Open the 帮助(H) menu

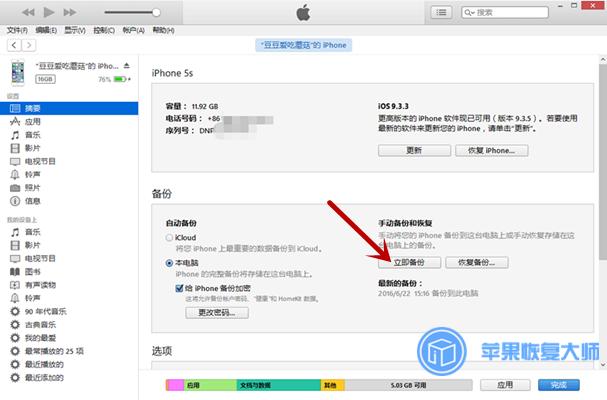[x=163, y=30]
